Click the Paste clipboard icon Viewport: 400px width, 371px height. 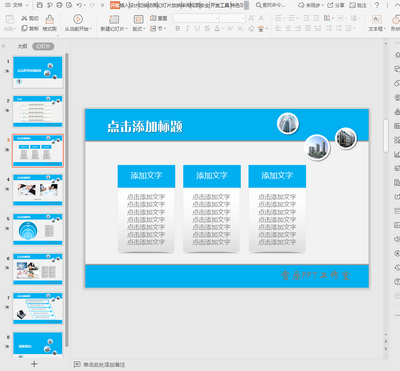coord(10,19)
